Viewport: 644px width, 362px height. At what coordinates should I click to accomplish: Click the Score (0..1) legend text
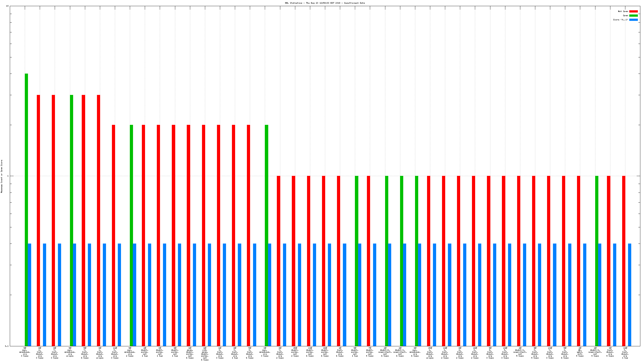click(x=620, y=20)
